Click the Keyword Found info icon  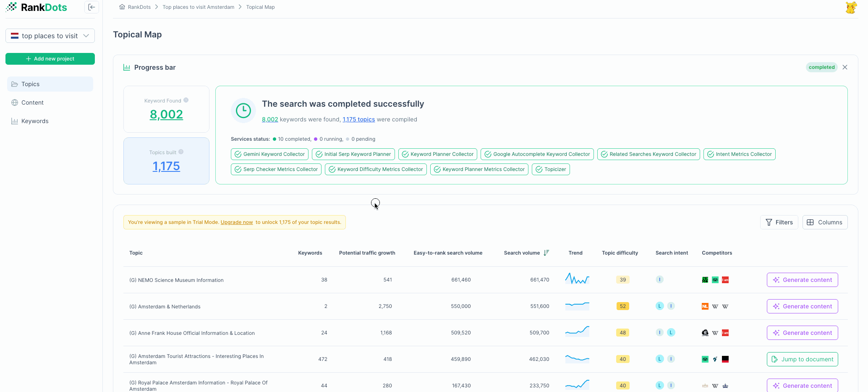186,100
